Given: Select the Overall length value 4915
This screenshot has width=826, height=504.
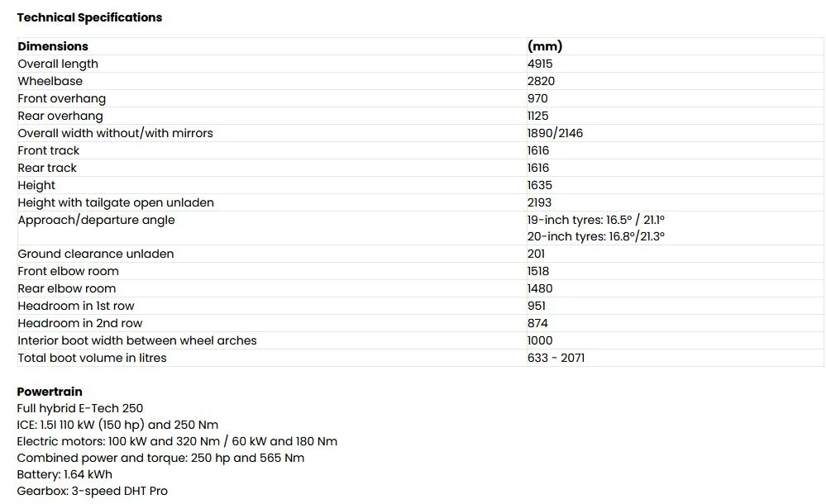Looking at the screenshot, I should (540, 64).
